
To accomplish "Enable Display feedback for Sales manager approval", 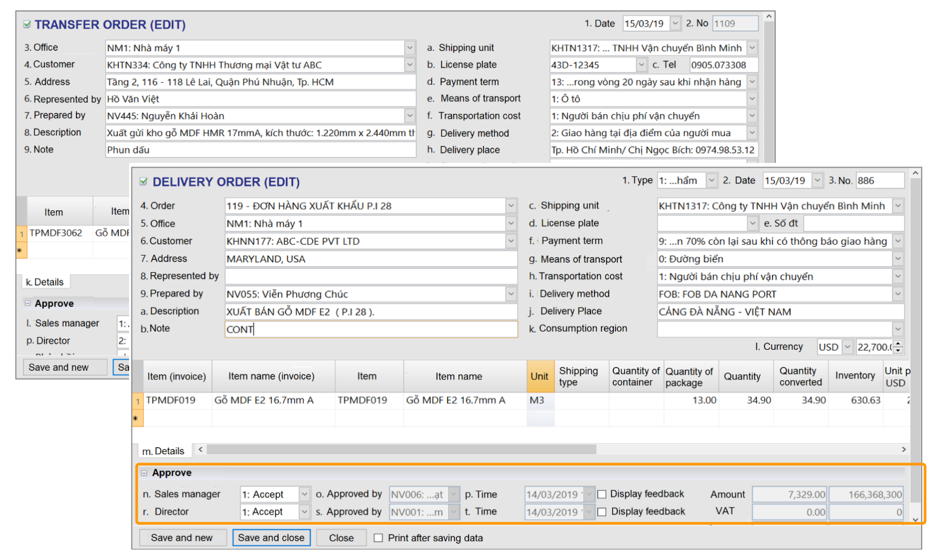I will click(x=602, y=495).
